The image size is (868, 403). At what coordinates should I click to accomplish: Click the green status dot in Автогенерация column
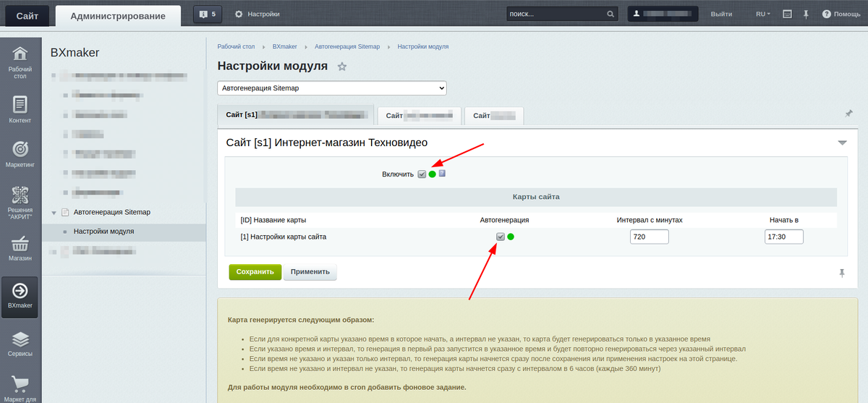511,237
